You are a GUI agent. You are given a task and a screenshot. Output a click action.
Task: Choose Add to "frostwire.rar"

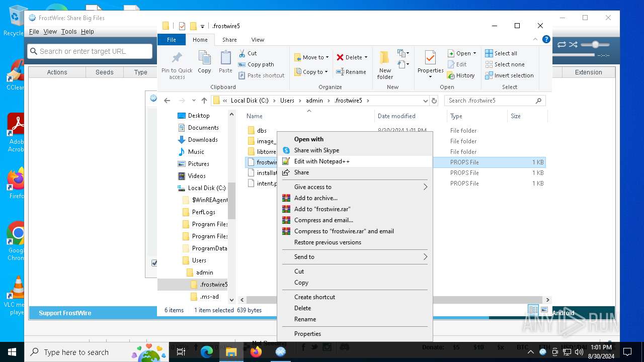click(x=355, y=209)
